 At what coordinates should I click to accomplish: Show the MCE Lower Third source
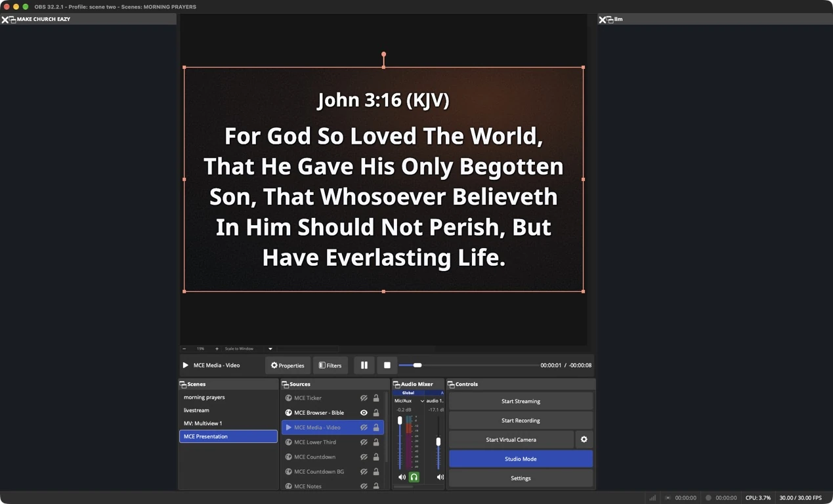click(364, 442)
